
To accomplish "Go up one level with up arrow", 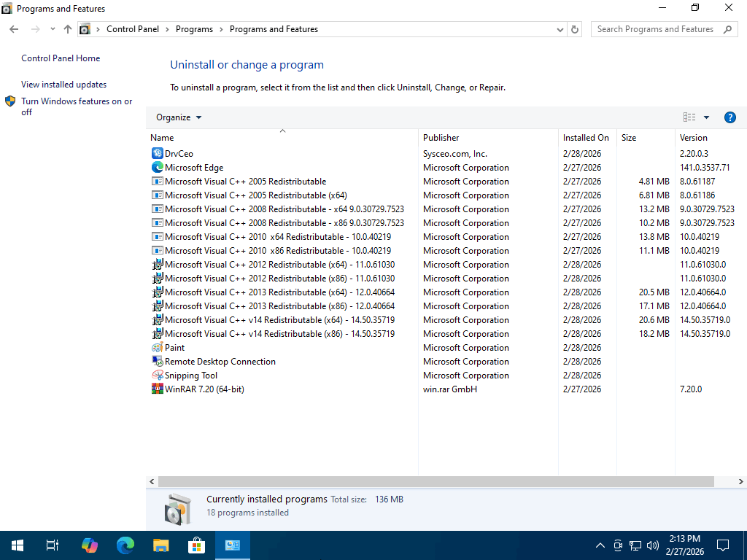I will 68,29.
